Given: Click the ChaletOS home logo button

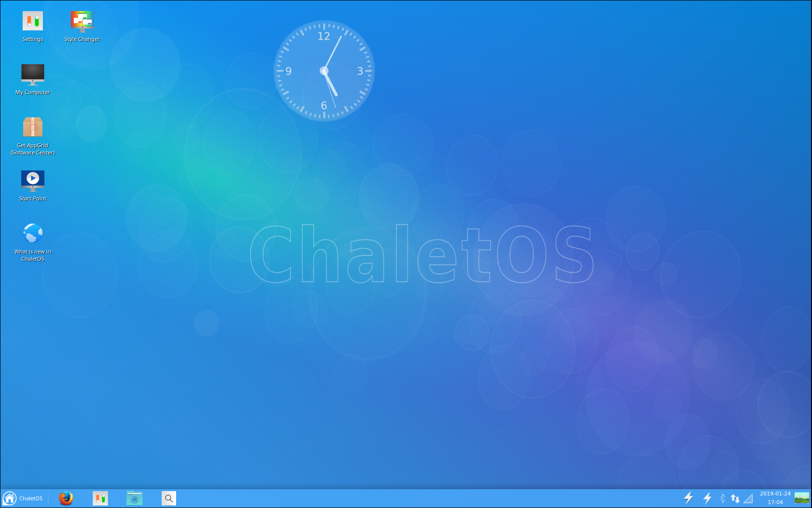Looking at the screenshot, I should point(10,498).
